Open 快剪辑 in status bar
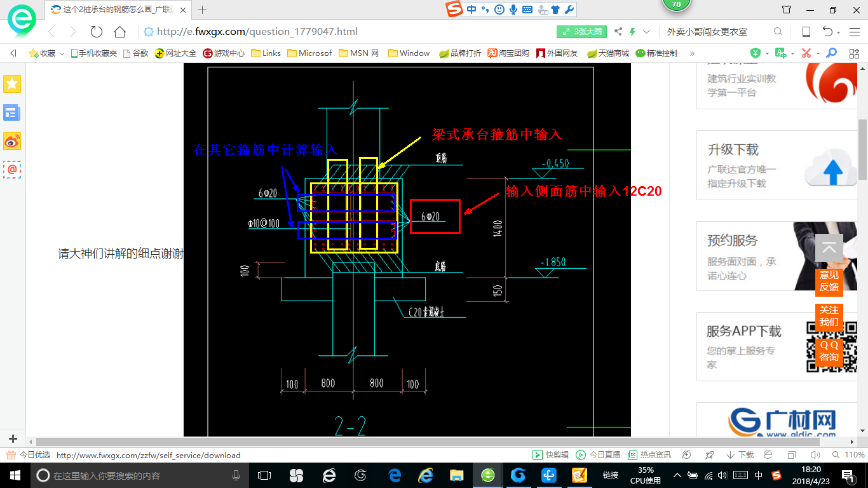The image size is (868, 488). [551, 455]
